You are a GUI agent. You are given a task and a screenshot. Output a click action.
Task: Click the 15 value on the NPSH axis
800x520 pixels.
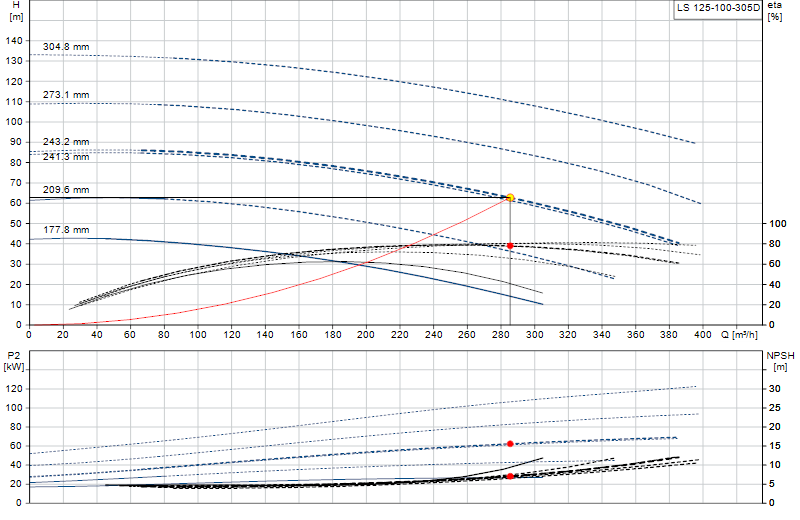pos(774,446)
